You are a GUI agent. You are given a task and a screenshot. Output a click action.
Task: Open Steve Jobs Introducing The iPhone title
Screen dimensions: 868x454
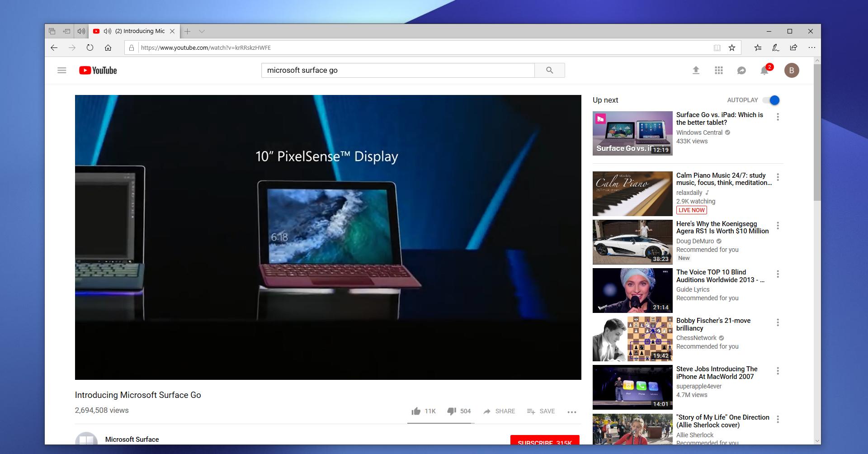[717, 373]
